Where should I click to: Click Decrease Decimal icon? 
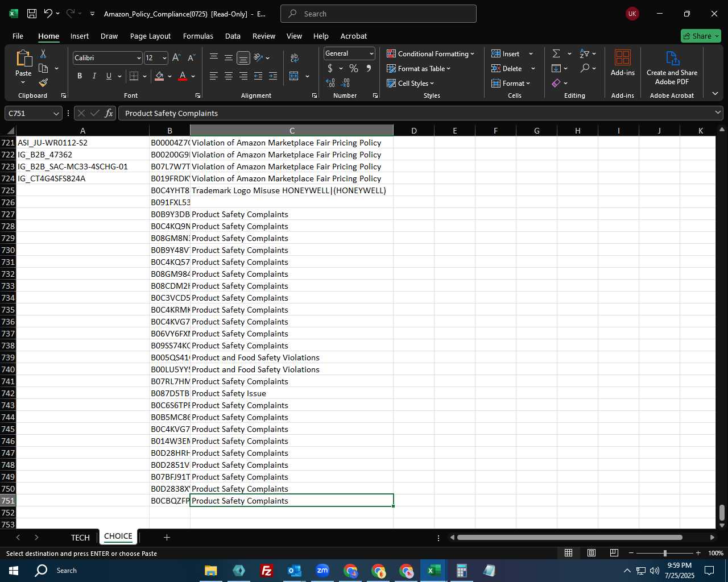(x=345, y=83)
